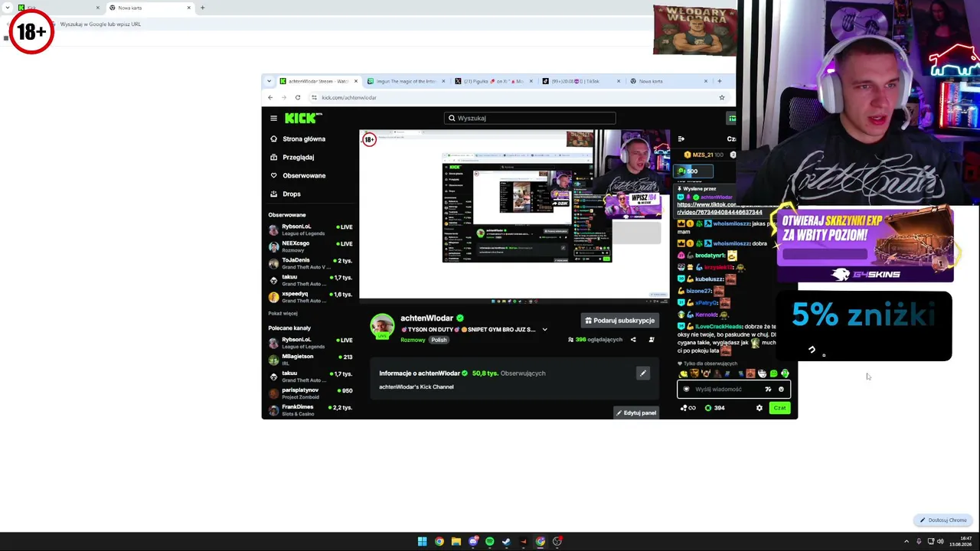The height and width of the screenshot is (551, 980).
Task: Open the emoji picker in chat input
Action: point(781,390)
